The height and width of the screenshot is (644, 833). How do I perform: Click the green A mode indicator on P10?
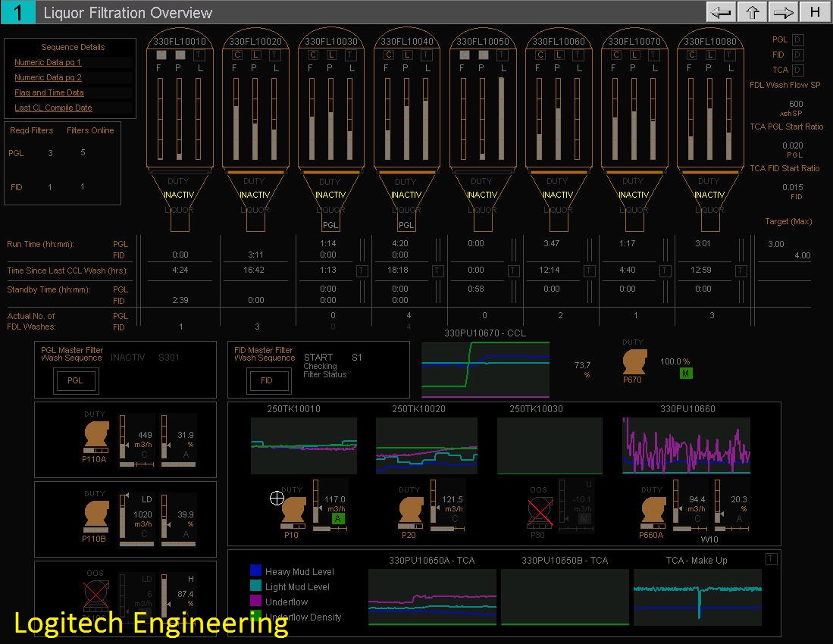coord(338,519)
